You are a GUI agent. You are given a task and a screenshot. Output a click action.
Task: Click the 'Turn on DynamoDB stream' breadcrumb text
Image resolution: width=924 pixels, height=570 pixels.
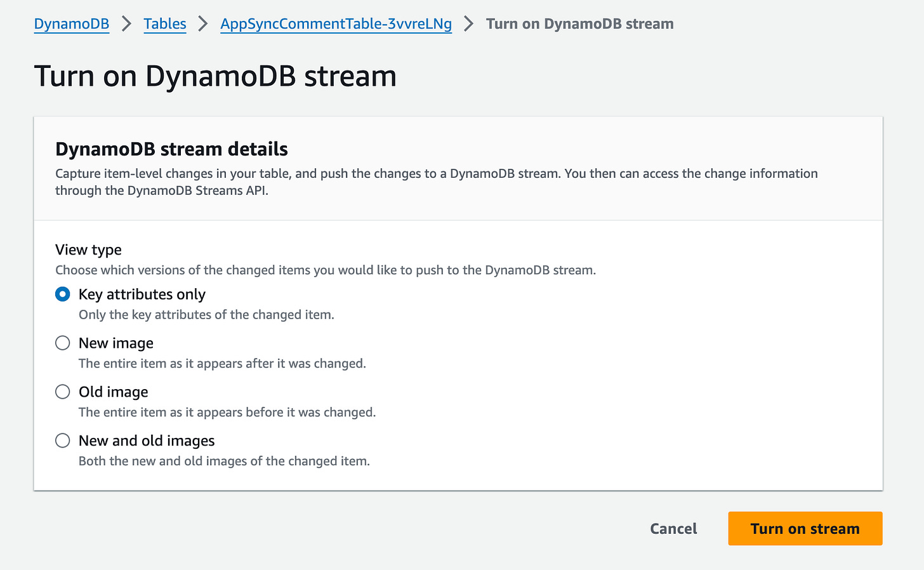(x=579, y=24)
